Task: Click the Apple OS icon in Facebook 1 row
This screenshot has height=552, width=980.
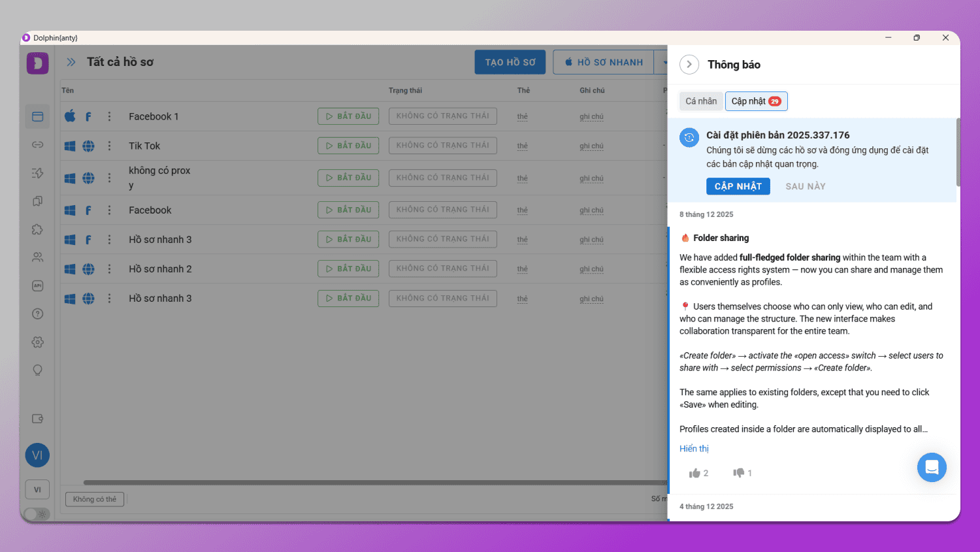Action: click(70, 116)
